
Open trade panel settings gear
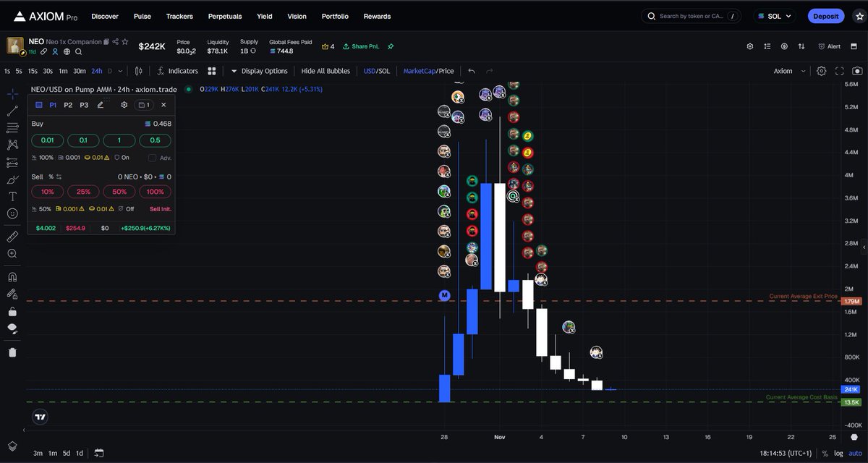coord(124,105)
